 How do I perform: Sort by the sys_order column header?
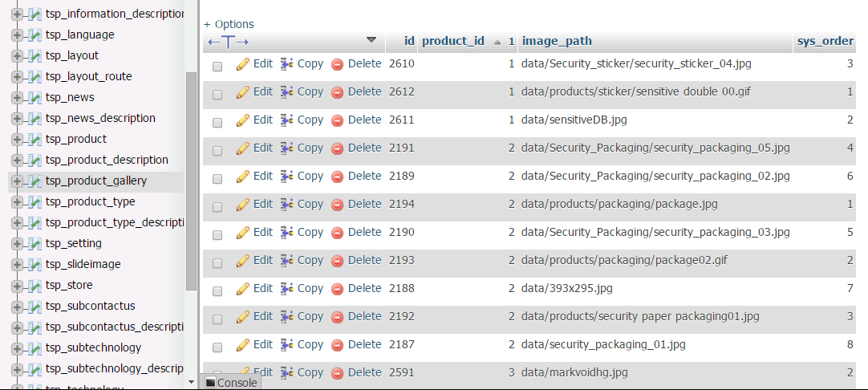pyautogui.click(x=825, y=41)
